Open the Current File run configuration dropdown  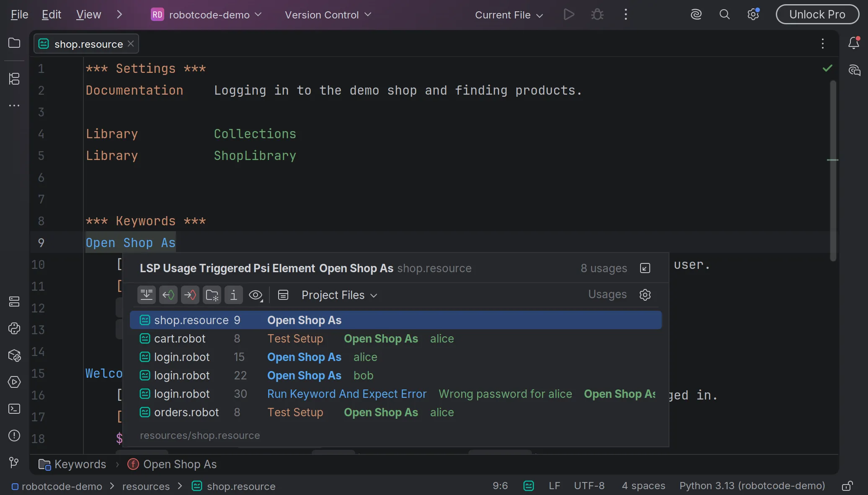[x=509, y=15]
